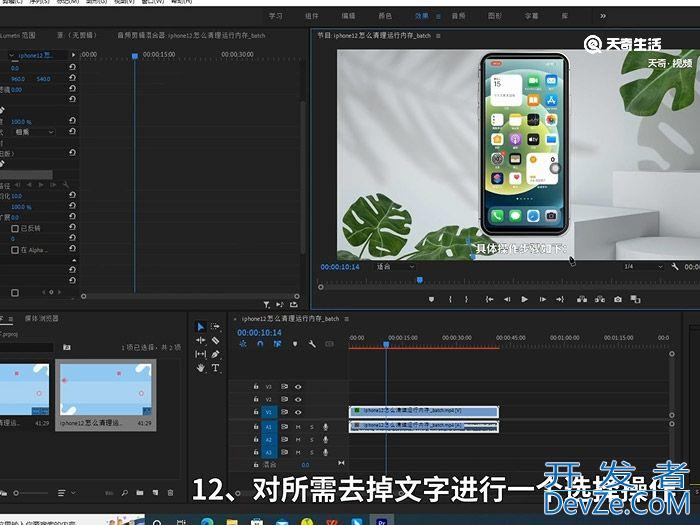This screenshot has height=525, width=700.
Task: Open the 适合 zoom level dropdown
Action: [x=395, y=267]
